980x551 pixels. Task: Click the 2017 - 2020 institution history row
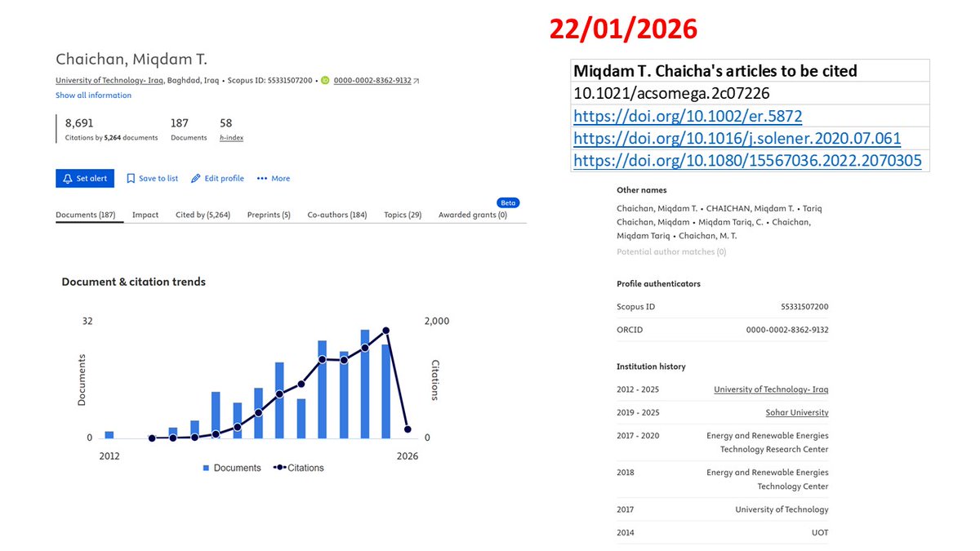[723, 442]
